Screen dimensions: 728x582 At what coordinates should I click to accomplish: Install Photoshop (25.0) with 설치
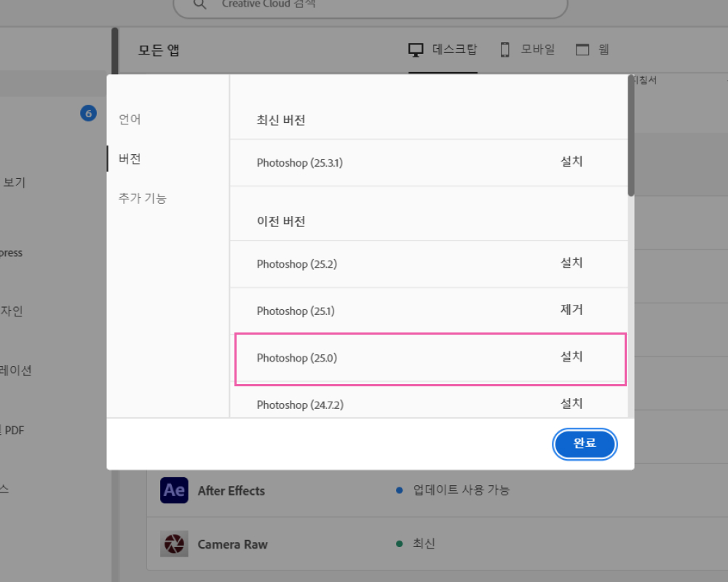tap(571, 356)
